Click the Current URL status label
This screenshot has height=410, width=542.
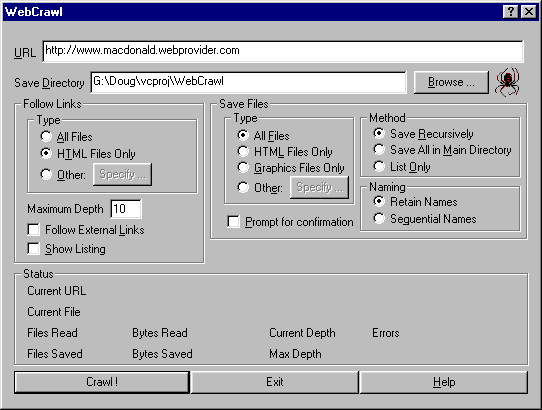pyautogui.click(x=57, y=291)
